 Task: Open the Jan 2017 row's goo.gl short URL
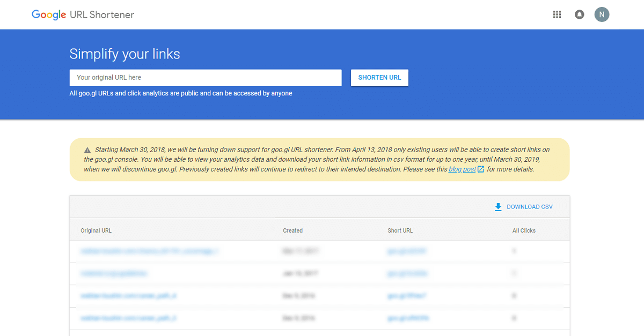[407, 273]
